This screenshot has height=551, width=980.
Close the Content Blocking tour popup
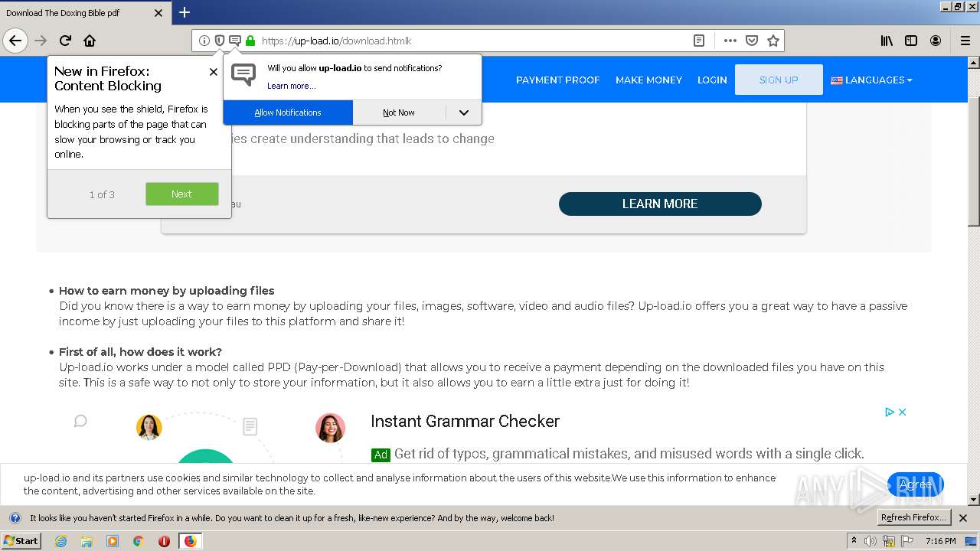tap(213, 72)
